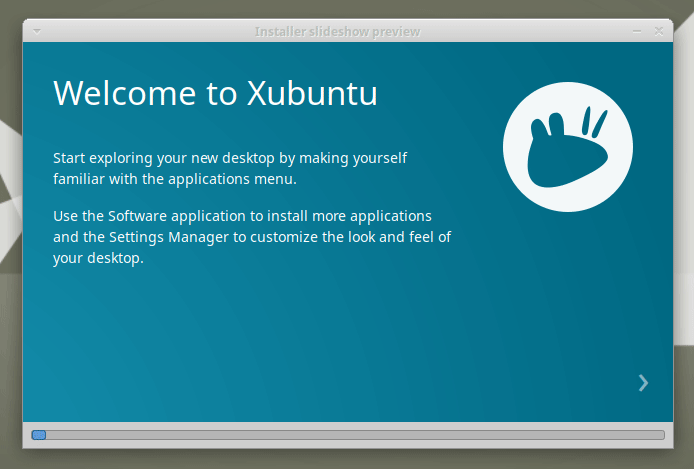
Task: Open the window menu arrow in the title bar
Action: coord(37,31)
